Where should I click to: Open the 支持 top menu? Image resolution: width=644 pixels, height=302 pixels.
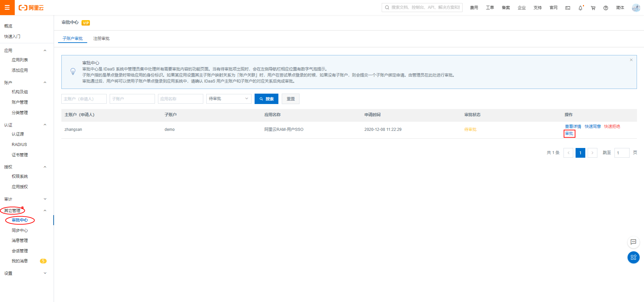pyautogui.click(x=538, y=8)
